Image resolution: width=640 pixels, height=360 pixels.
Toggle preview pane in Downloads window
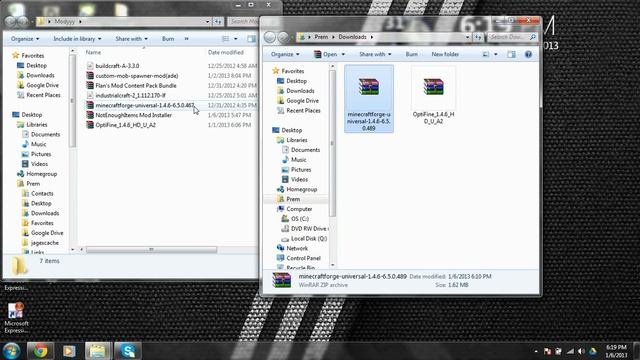pyautogui.click(x=511, y=54)
